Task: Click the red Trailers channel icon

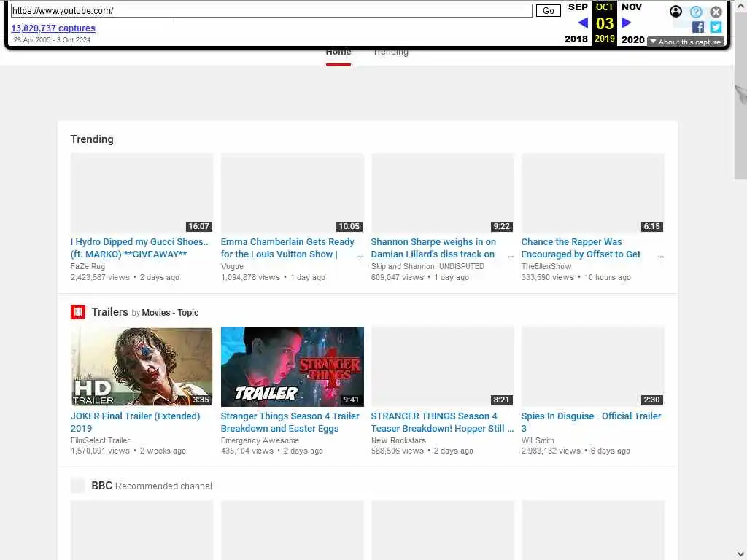Action: (77, 312)
